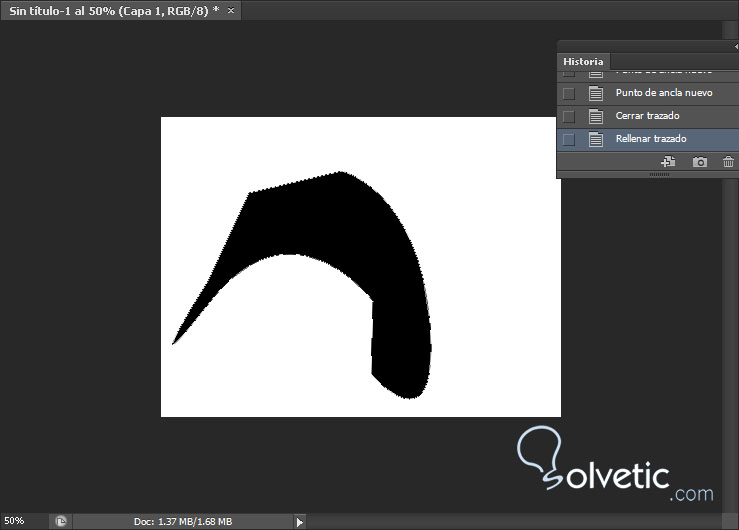Toggle history brush source for Cerrar trazado
Screen dimensions: 739x530
click(x=569, y=116)
